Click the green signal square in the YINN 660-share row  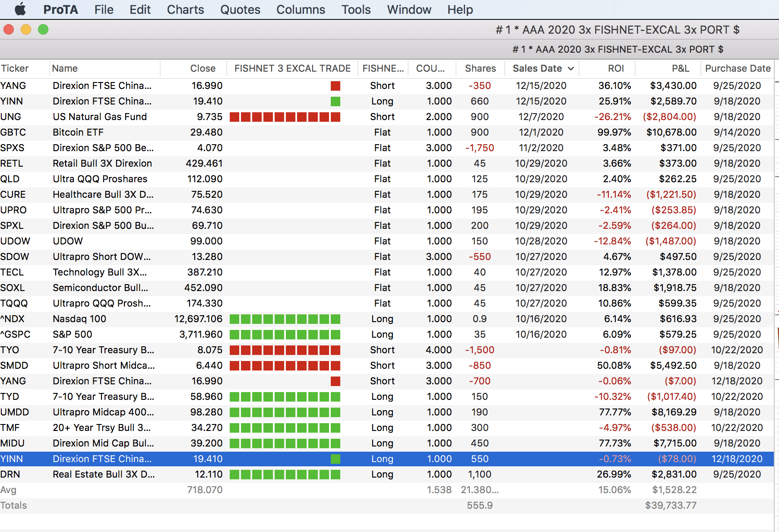coord(336,101)
